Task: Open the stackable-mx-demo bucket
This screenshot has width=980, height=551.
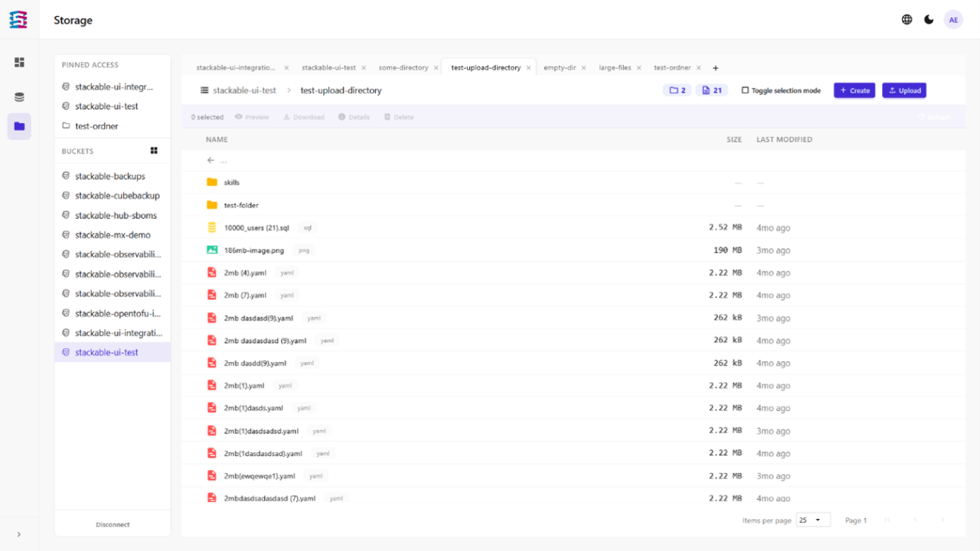Action: (113, 235)
